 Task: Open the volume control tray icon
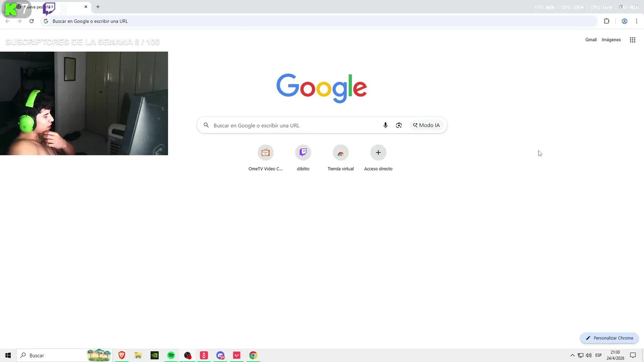[x=589, y=355]
